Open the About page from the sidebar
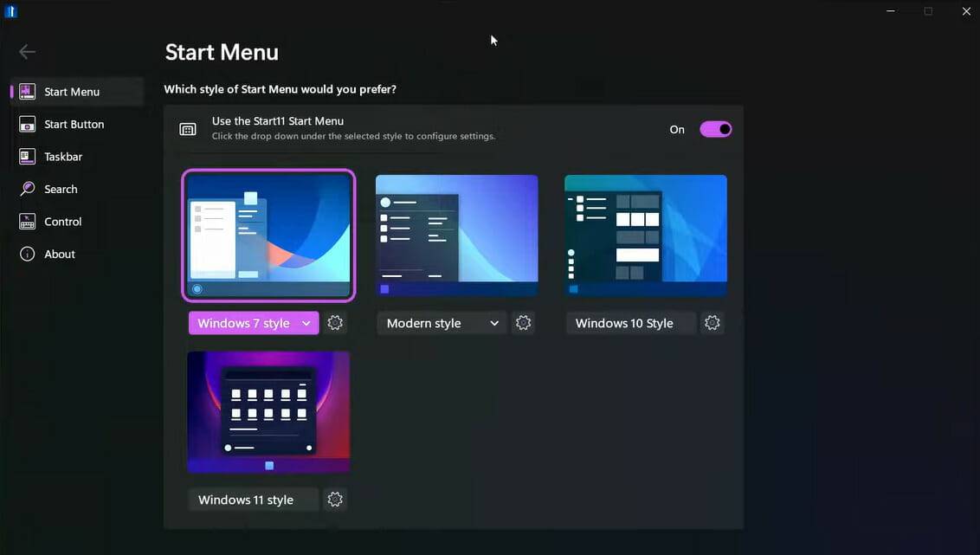This screenshot has height=555, width=980. coord(59,253)
